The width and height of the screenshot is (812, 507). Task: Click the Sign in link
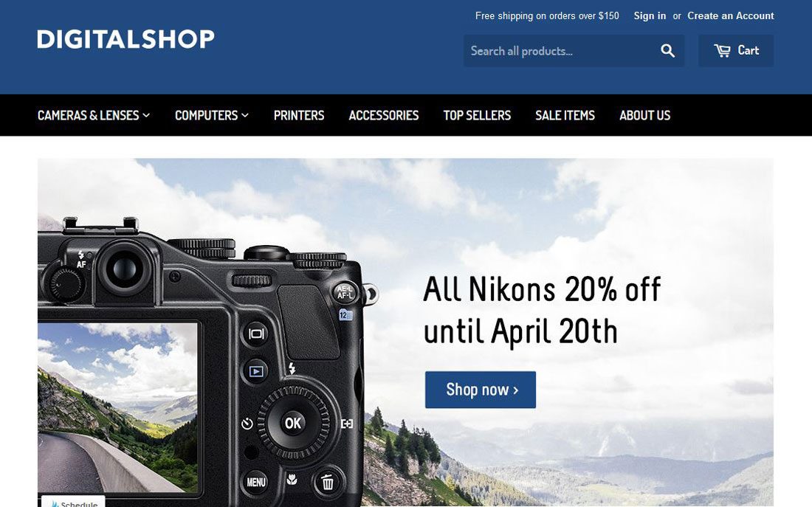650,15
